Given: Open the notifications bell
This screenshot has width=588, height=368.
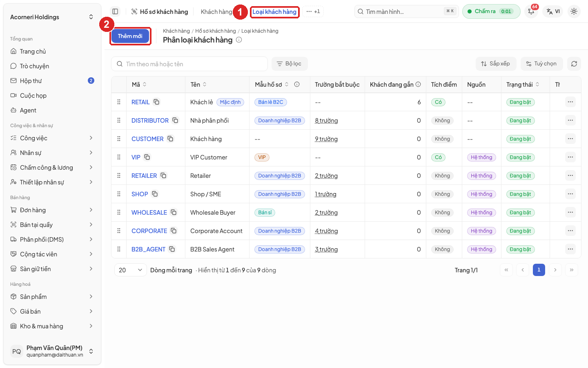Looking at the screenshot, I should coord(531,11).
